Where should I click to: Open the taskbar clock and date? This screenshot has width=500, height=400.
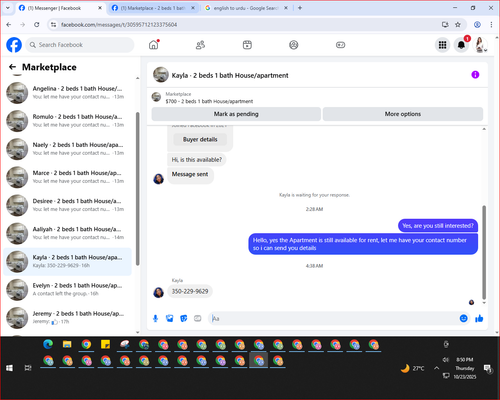(465, 368)
